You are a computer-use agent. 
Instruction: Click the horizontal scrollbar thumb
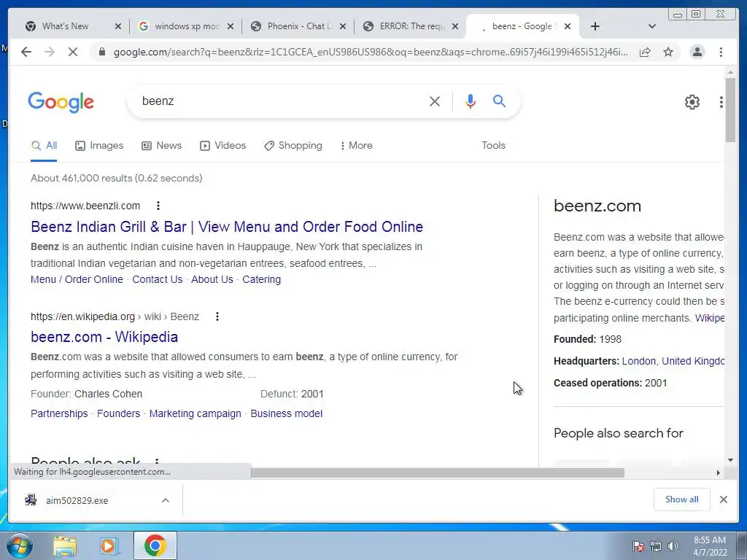[438, 472]
